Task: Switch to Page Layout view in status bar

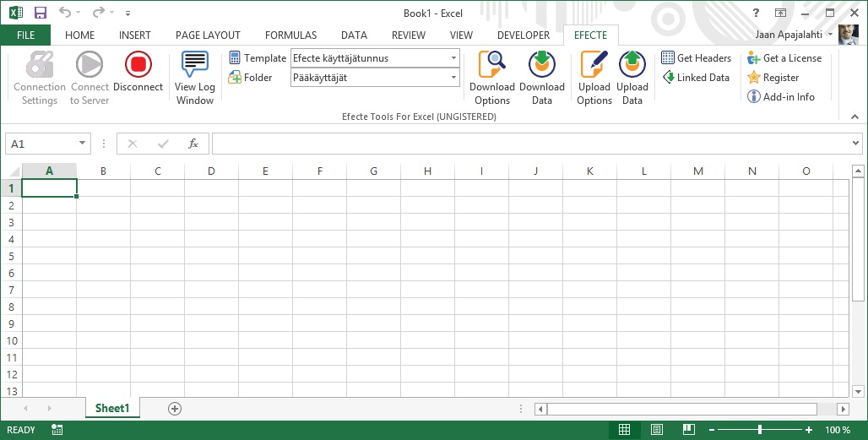Action: [657, 430]
